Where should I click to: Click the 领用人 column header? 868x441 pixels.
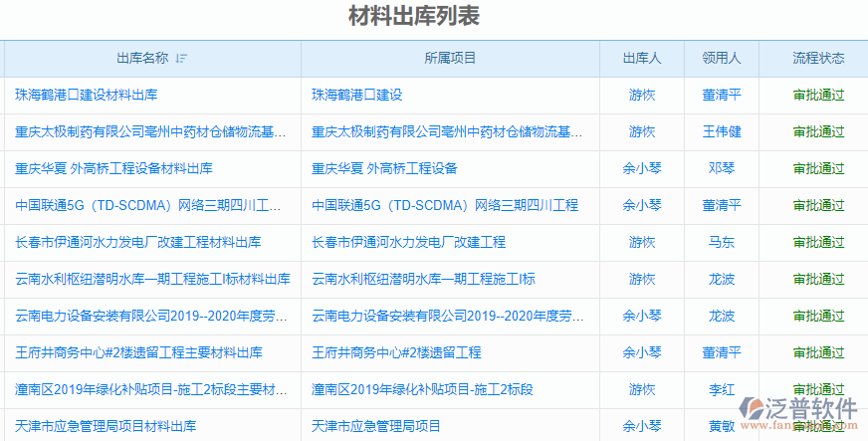[x=722, y=59]
